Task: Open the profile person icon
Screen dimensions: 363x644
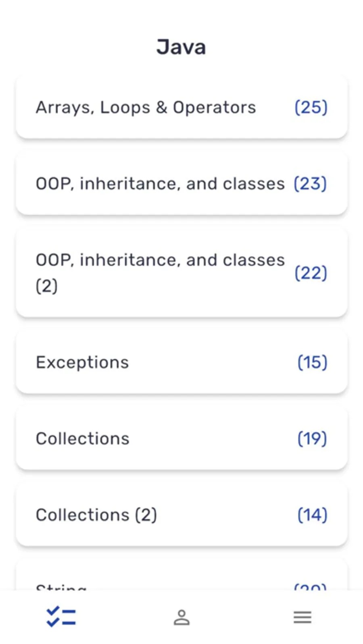Action: pyautogui.click(x=181, y=617)
